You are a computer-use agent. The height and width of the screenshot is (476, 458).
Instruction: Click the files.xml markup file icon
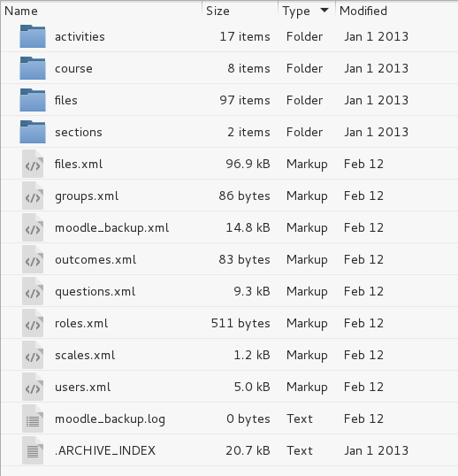[x=33, y=164]
